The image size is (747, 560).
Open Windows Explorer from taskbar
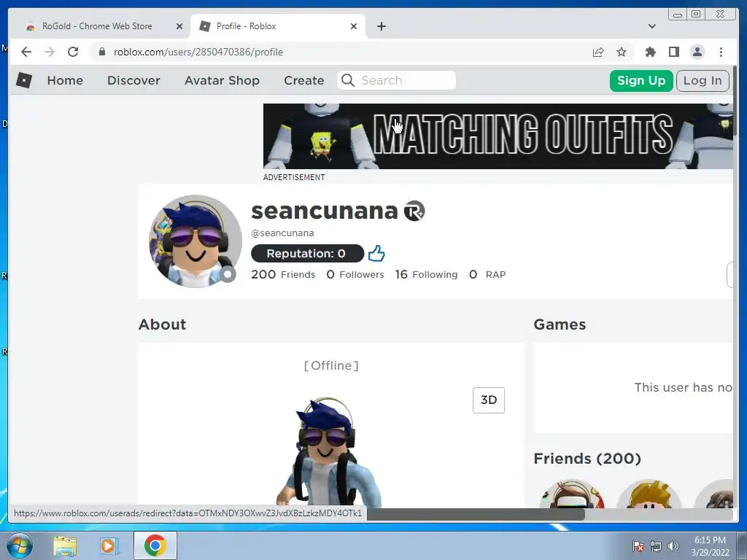click(65, 545)
